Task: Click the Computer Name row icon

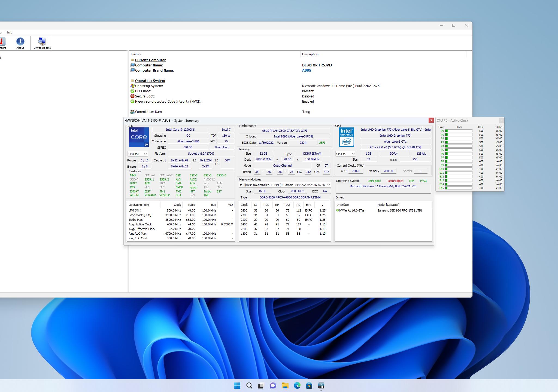Action: 132,65
